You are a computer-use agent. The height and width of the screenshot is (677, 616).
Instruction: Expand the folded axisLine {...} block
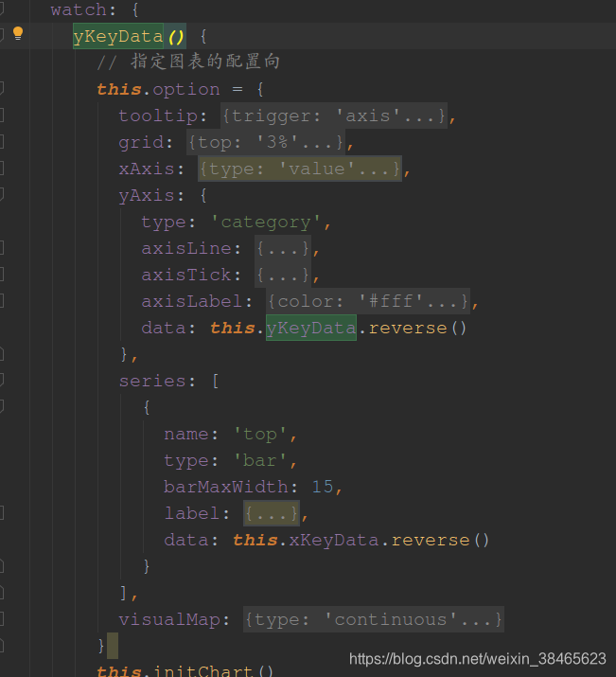[283, 248]
